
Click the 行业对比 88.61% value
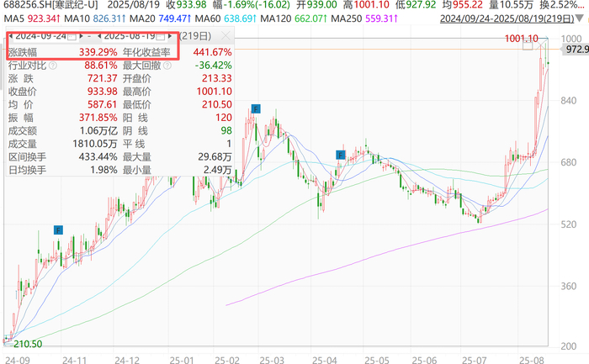101,66
